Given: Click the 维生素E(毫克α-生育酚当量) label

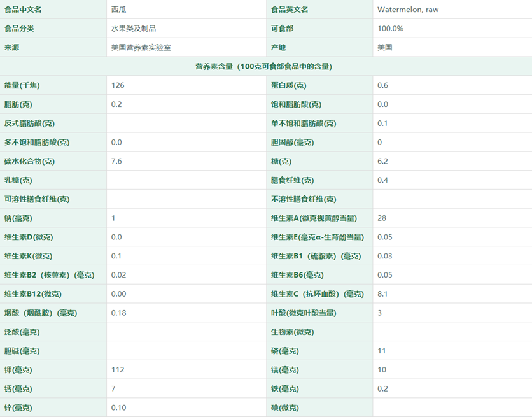Looking at the screenshot, I should click(318, 237).
